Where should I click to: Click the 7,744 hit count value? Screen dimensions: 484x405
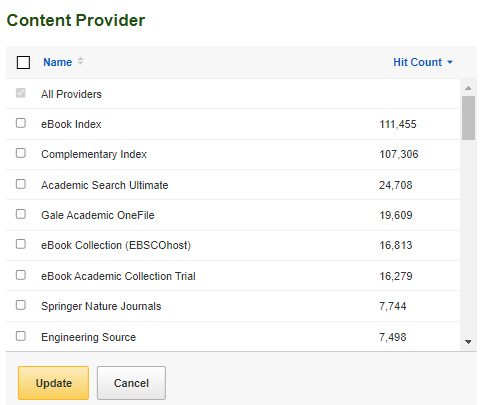coord(393,306)
